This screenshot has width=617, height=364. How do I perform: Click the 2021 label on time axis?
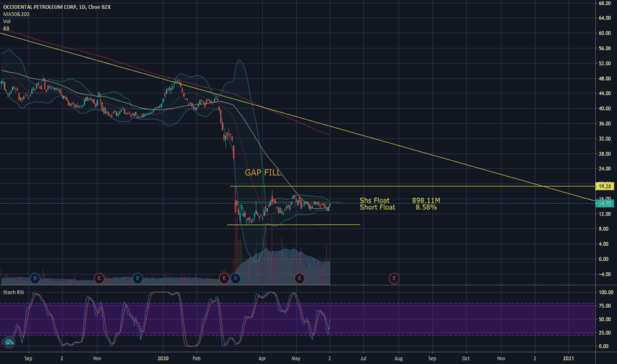tap(568, 359)
